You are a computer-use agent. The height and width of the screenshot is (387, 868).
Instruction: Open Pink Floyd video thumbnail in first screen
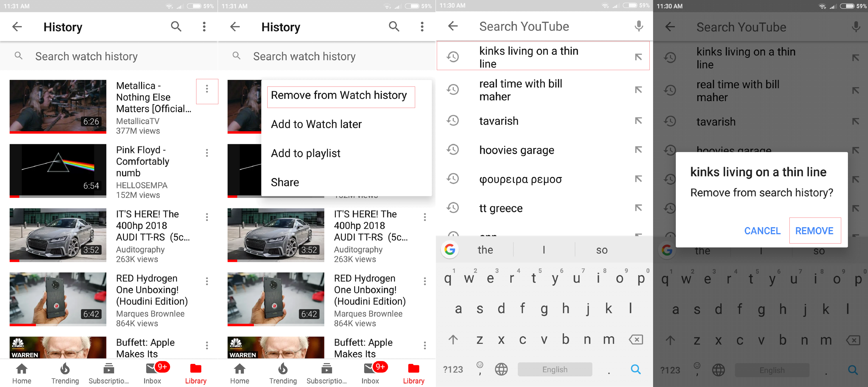pyautogui.click(x=58, y=171)
